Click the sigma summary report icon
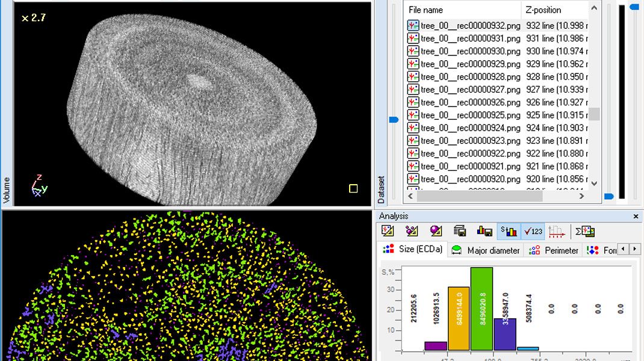 click(584, 231)
